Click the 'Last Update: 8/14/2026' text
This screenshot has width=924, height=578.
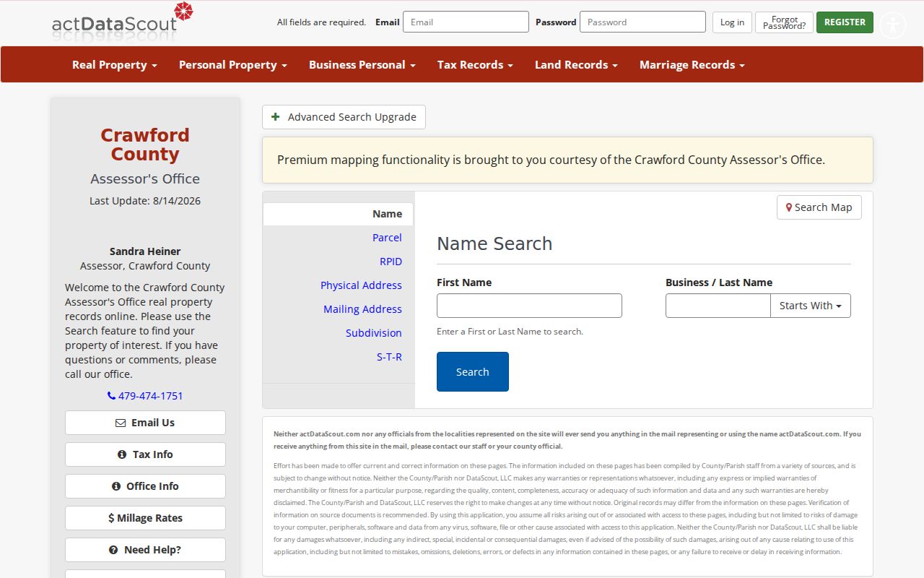point(145,201)
